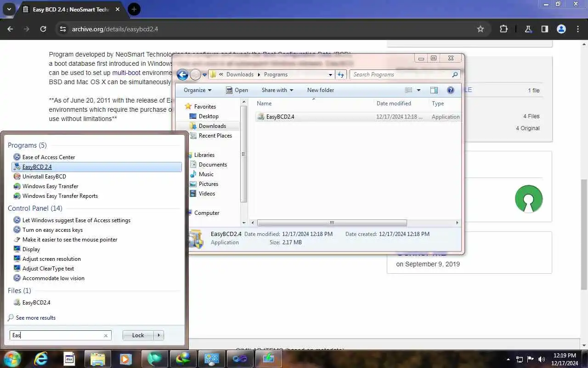588x368 pixels.
Task: Click the Explorer horizontal scrollbar
Action: [x=332, y=223]
